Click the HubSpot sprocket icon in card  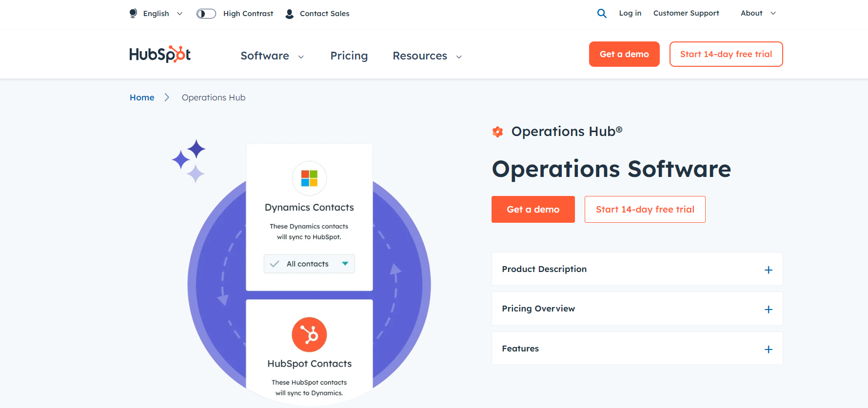[x=309, y=334]
